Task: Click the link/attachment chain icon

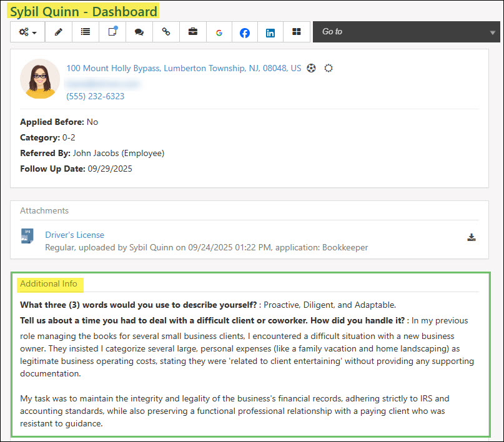Action: coord(166,31)
